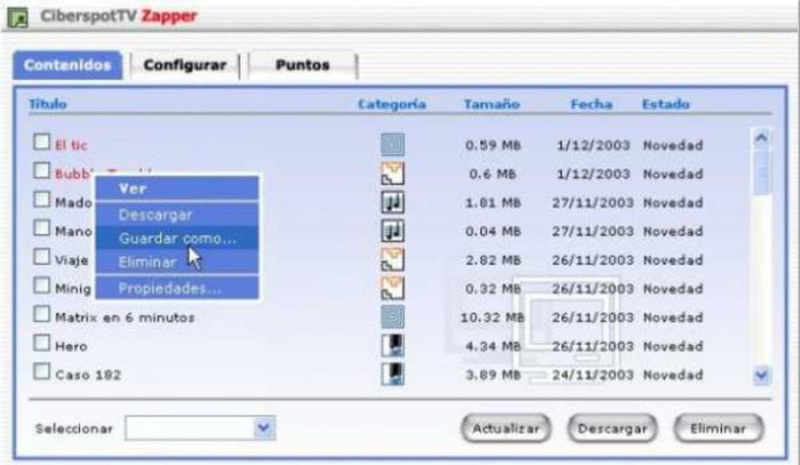Check the Bubb... row checkbox
800x465 pixels.
tap(42, 170)
